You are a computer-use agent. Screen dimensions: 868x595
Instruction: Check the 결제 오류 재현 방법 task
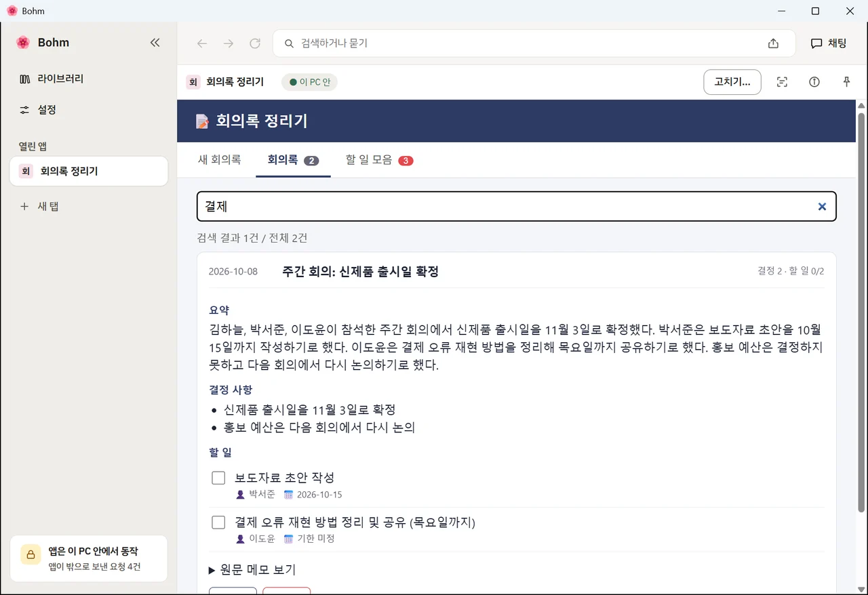point(218,522)
